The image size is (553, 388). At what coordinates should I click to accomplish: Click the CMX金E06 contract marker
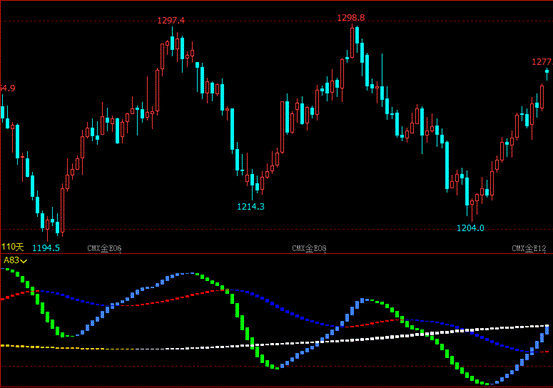point(104,248)
